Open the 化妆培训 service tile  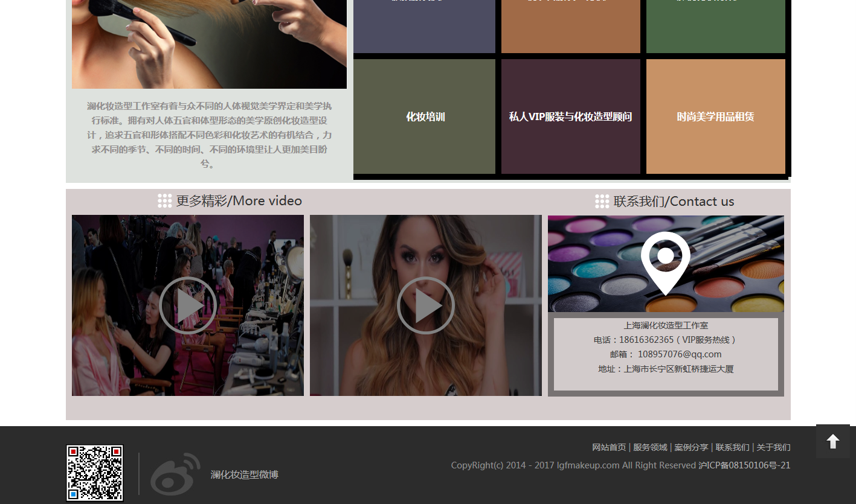[425, 116]
